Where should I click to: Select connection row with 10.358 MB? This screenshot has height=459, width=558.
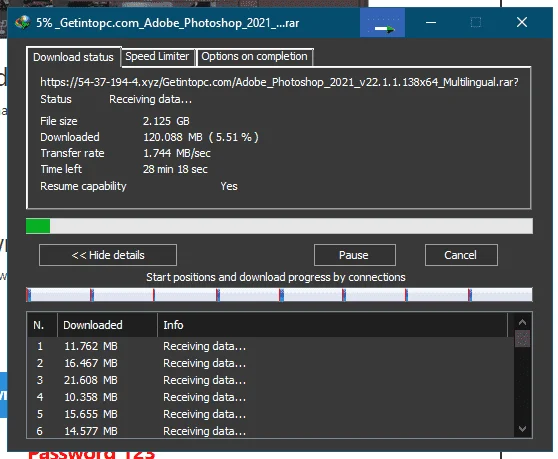pos(271,397)
